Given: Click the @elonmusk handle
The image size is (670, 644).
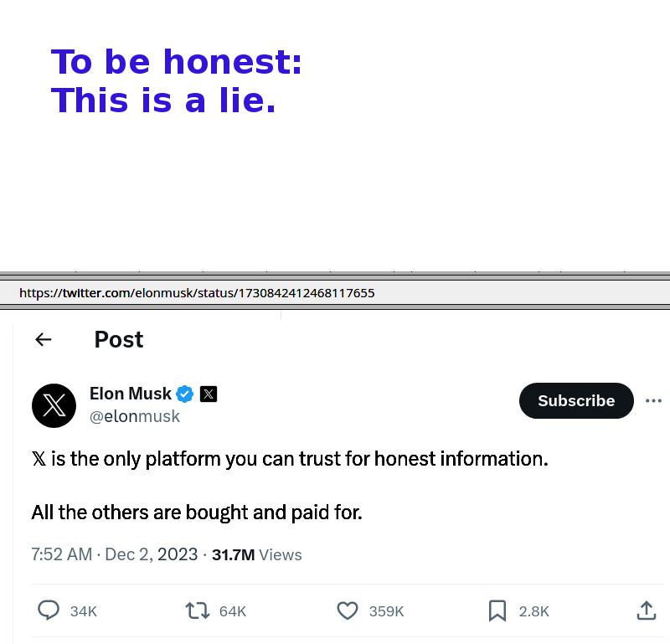Looking at the screenshot, I should coord(135,416).
